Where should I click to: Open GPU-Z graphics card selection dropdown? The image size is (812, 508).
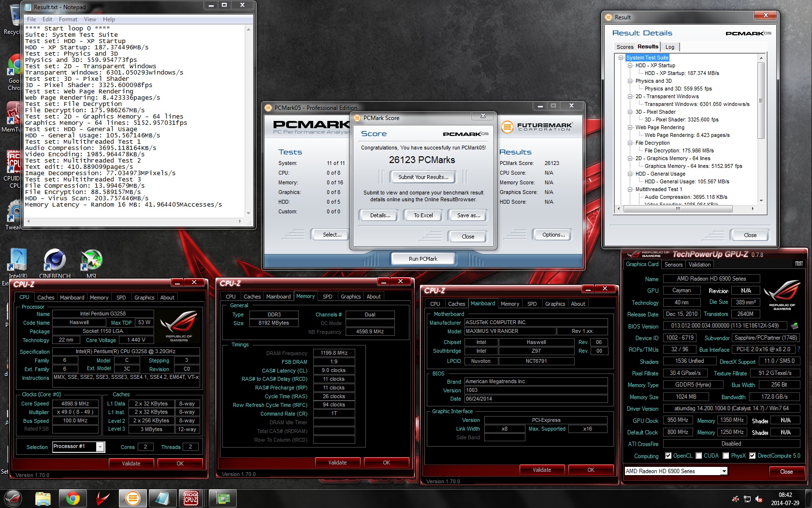pyautogui.click(x=724, y=471)
